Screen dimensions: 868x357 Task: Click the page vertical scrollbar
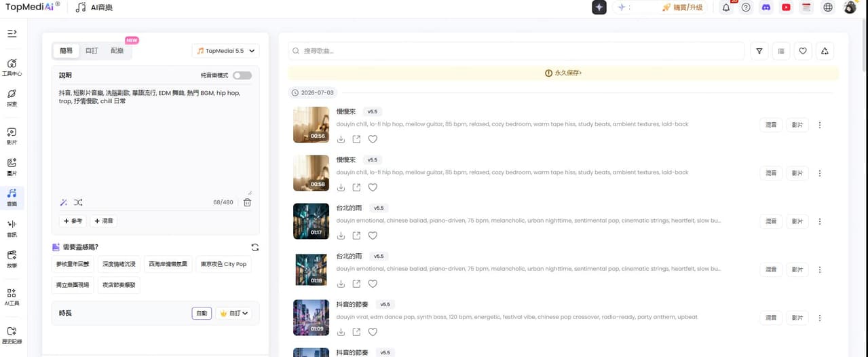point(864,45)
